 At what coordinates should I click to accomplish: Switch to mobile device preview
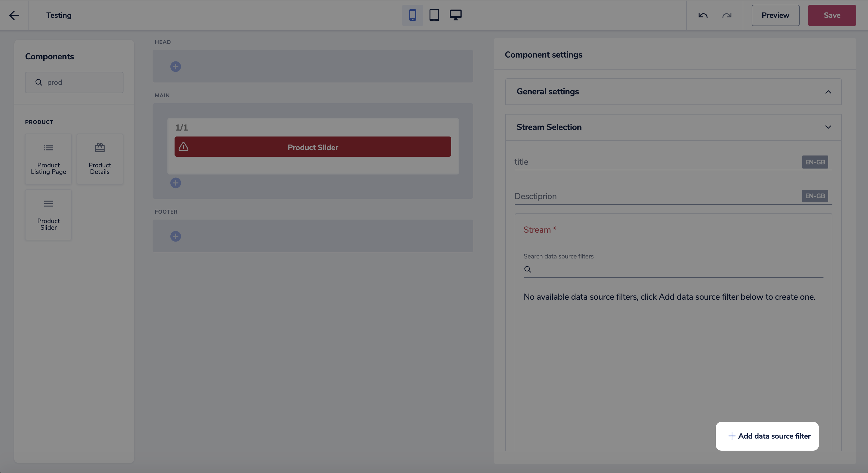[x=412, y=15]
